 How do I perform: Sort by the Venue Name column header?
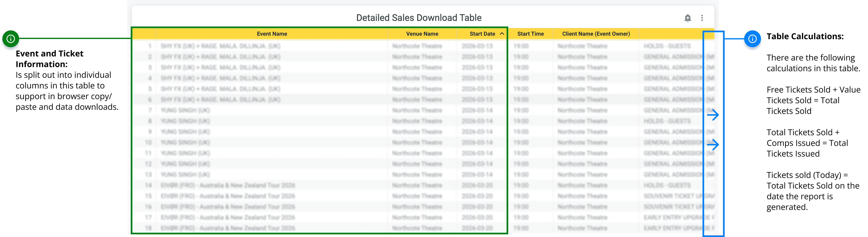(422, 34)
